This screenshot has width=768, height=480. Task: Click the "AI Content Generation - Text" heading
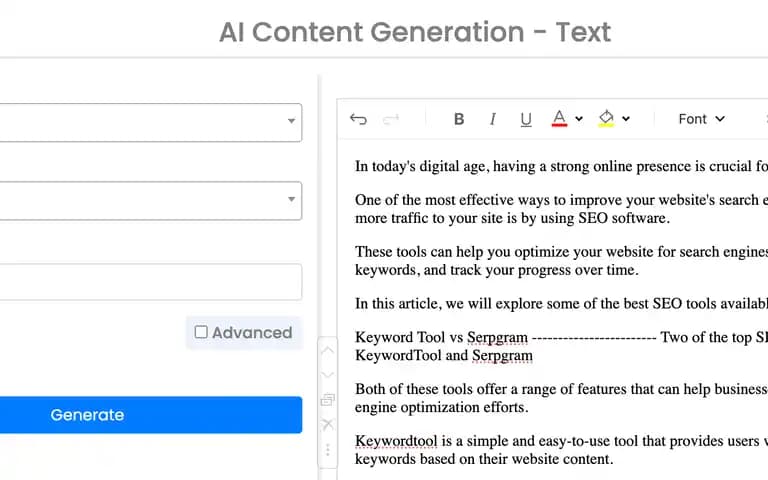(x=415, y=32)
